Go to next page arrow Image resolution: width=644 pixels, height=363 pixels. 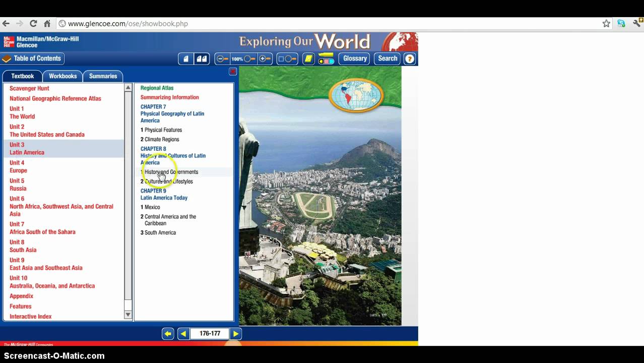[236, 333]
